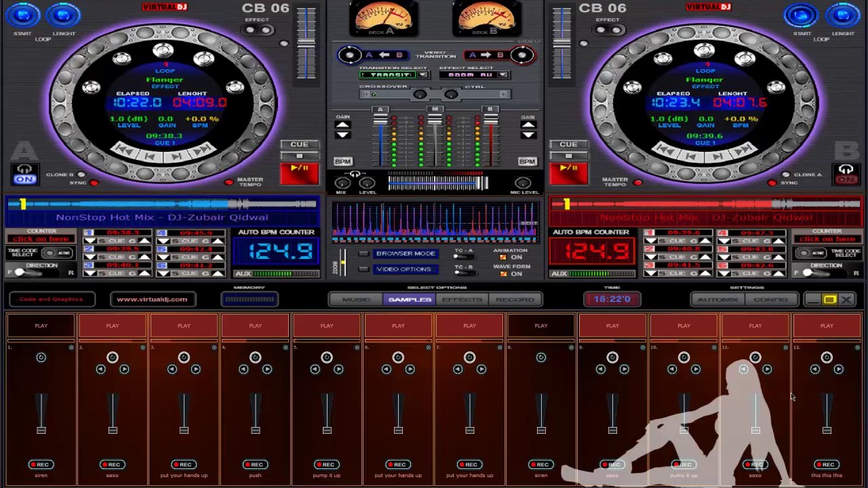Click deck A stop button below CUE

point(299,156)
